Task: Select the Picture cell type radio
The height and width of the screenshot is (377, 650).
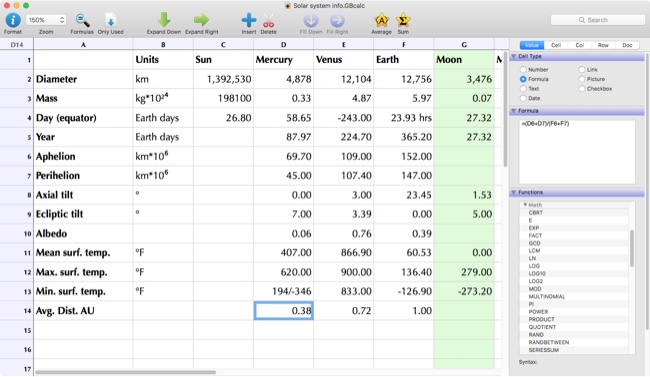Action: 582,79
